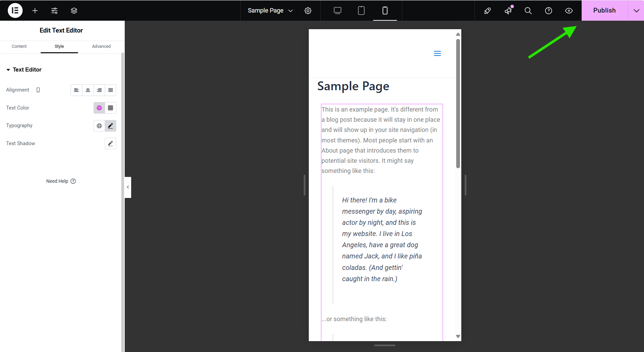Open the Add Element plus icon
This screenshot has height=352, width=644.
(x=35, y=11)
